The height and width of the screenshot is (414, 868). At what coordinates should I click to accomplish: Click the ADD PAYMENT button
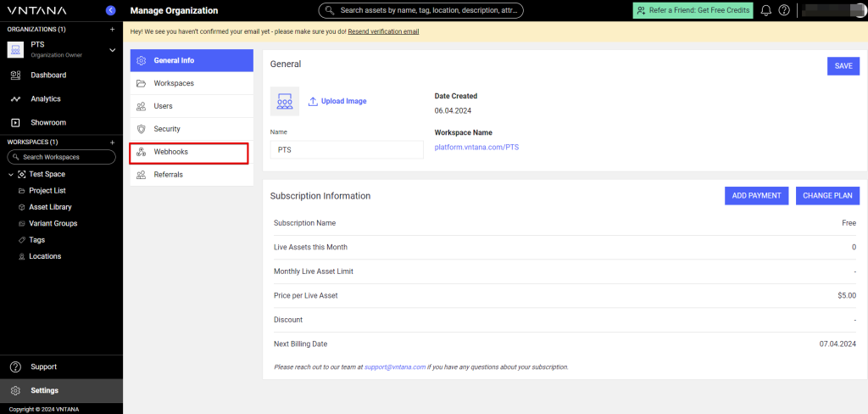click(756, 195)
